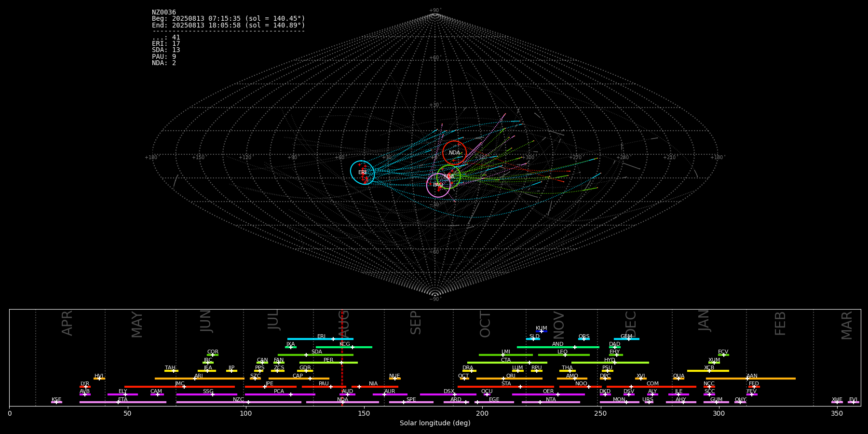Image resolution: width=868 pixels, height=434 pixels.
Task: Click the 'PAU: 9' legend count
Action: 164,57
